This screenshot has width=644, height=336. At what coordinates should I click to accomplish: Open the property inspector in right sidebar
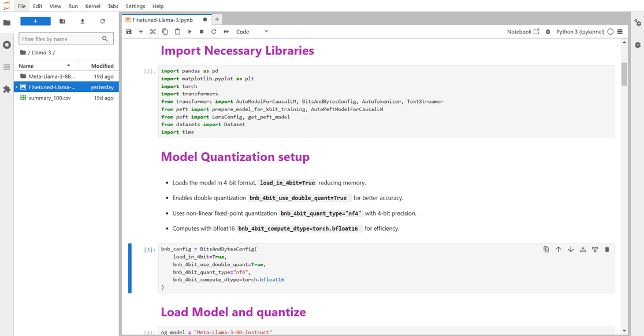[x=638, y=23]
